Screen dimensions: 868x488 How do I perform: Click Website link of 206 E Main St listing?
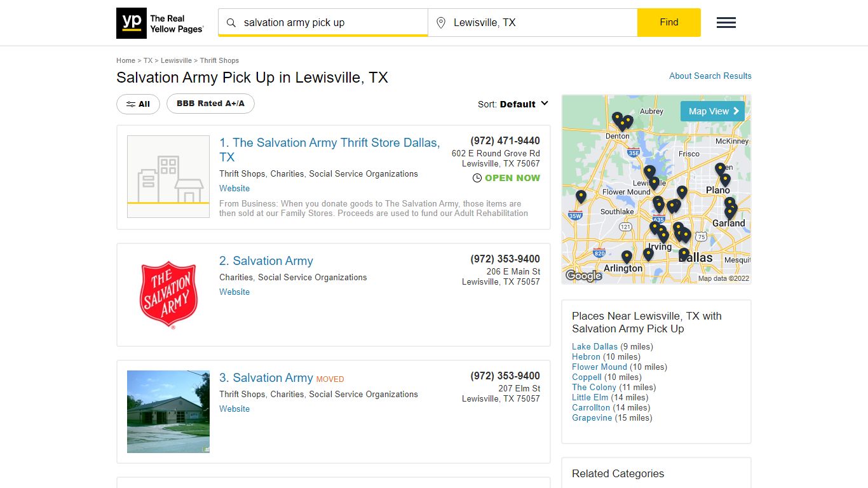click(x=234, y=292)
